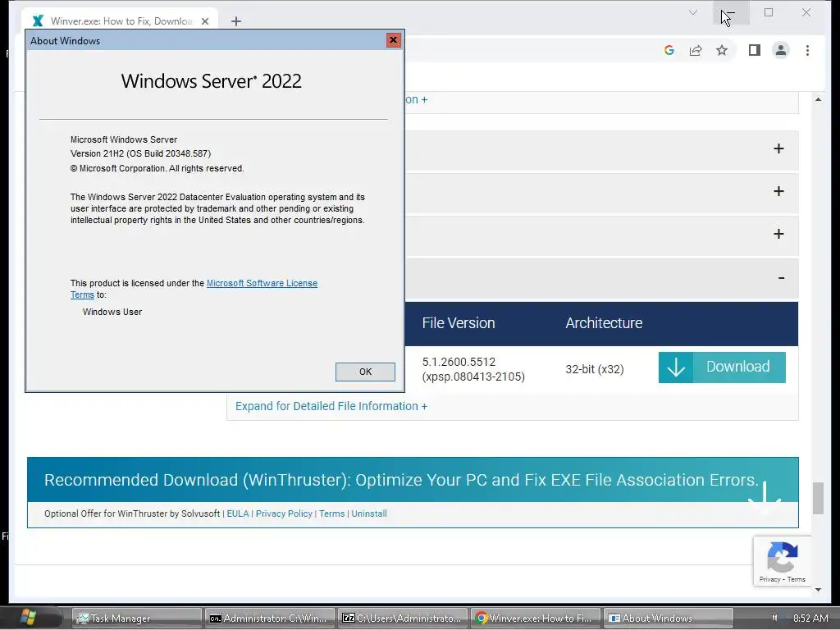Expand second collapsed accordion section plus
Screen dimensions: 840x630
point(778,191)
